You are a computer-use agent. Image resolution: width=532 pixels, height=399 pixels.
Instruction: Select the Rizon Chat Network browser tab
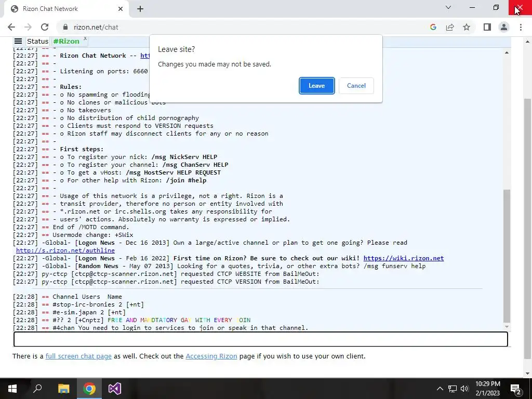(64, 9)
